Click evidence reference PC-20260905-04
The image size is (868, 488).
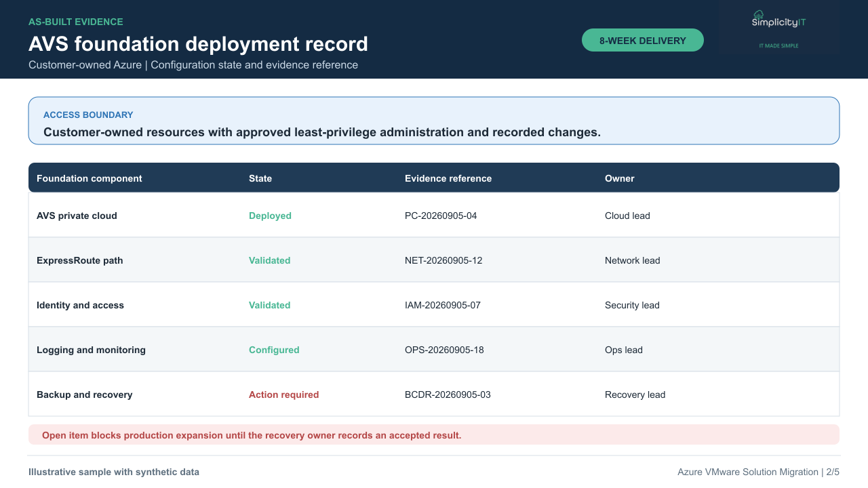point(441,216)
